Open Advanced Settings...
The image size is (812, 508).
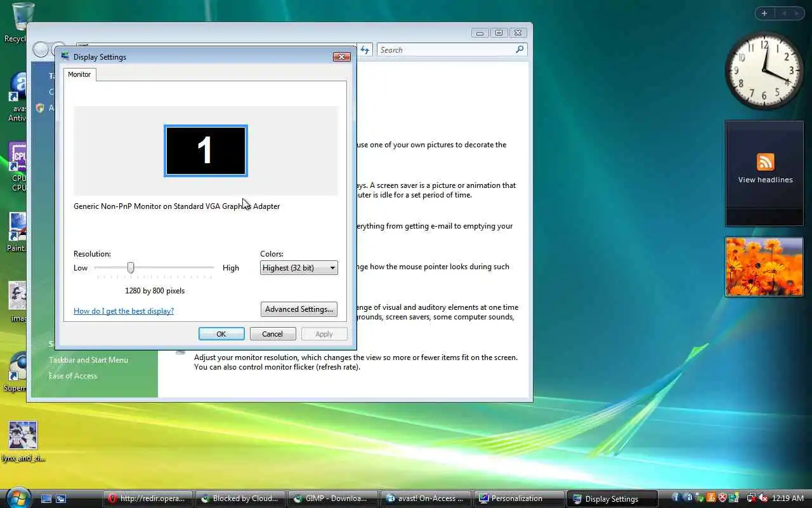[x=299, y=309]
